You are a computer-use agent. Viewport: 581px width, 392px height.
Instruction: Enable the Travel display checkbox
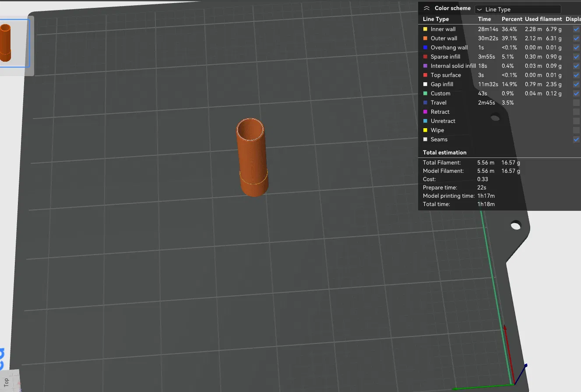pos(577,103)
